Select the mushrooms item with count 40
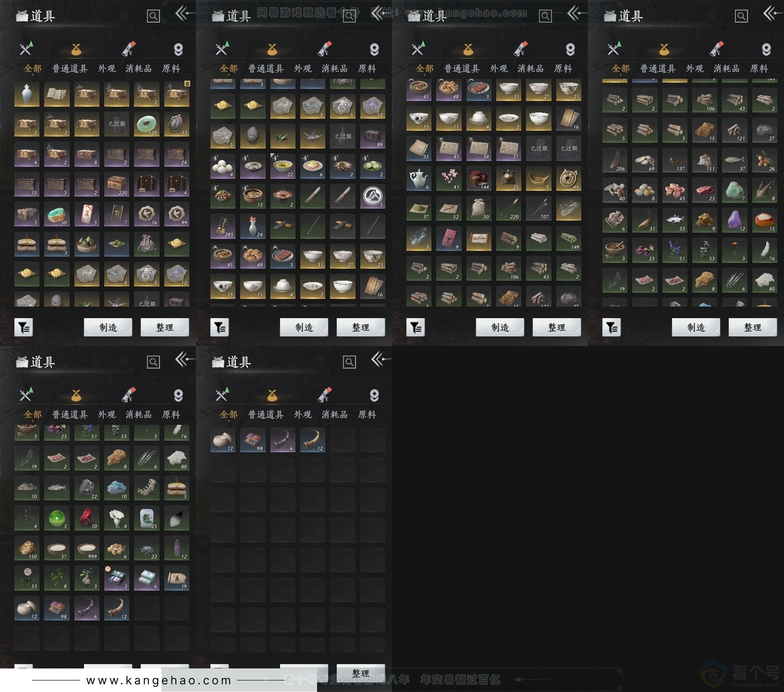Image resolution: width=784 pixels, height=692 pixels. click(x=615, y=190)
